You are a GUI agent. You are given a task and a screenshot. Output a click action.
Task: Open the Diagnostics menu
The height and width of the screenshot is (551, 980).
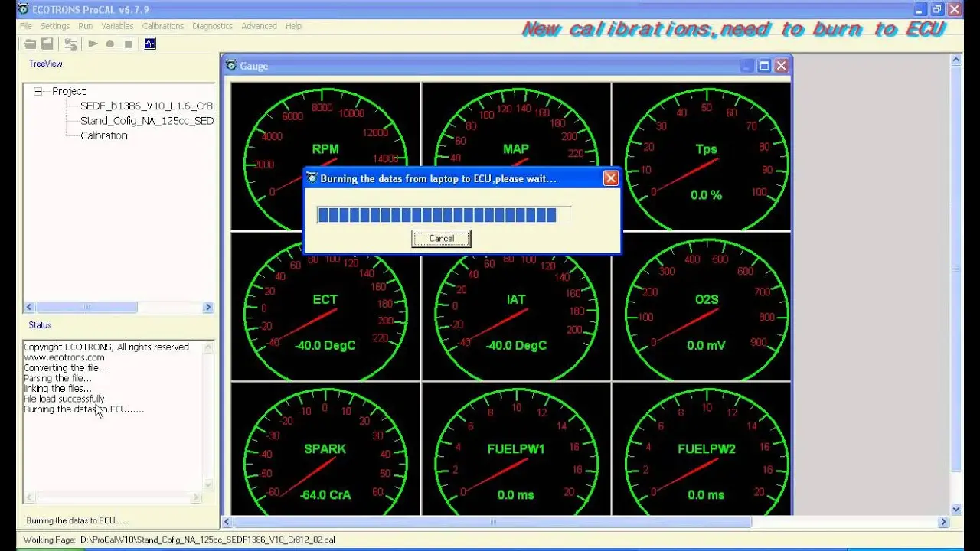[212, 26]
